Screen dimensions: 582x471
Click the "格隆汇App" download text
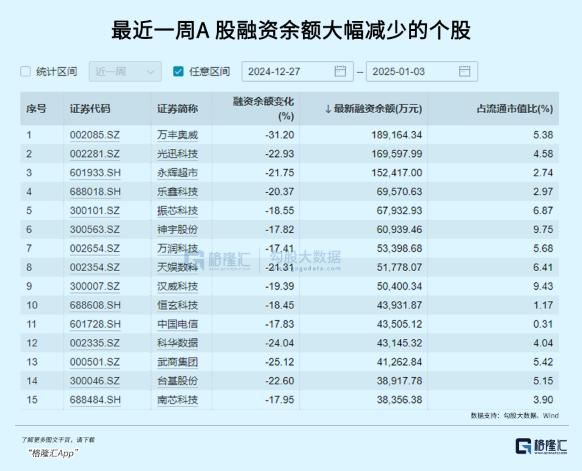click(53, 453)
